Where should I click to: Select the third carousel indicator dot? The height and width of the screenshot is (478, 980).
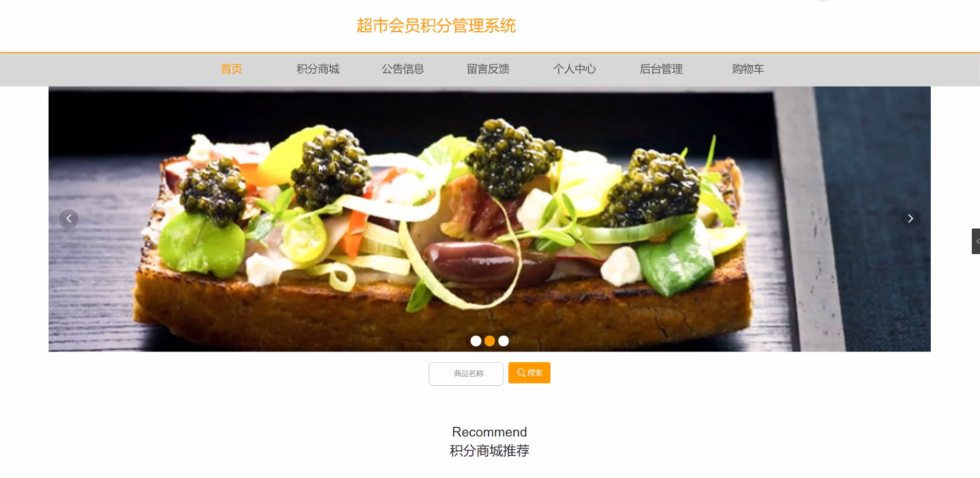[x=504, y=341]
